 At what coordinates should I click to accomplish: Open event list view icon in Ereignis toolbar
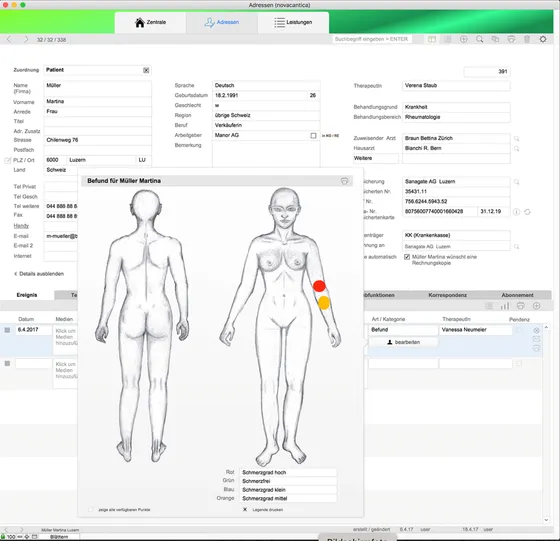tap(489, 306)
